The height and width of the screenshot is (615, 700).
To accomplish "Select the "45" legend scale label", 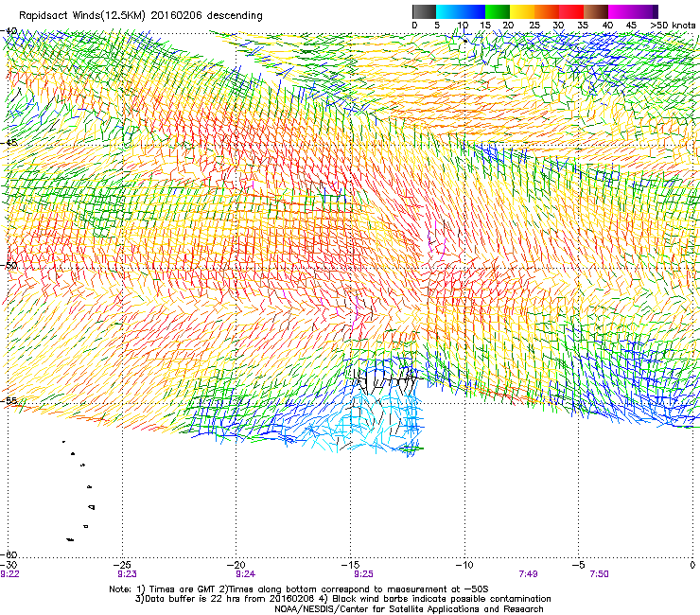I will pyautogui.click(x=631, y=26).
